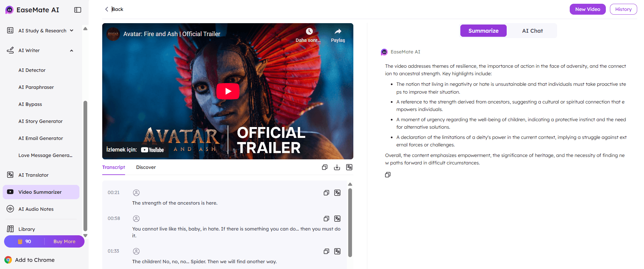The width and height of the screenshot is (644, 269).
Task: Start a New Video
Action: point(588,9)
